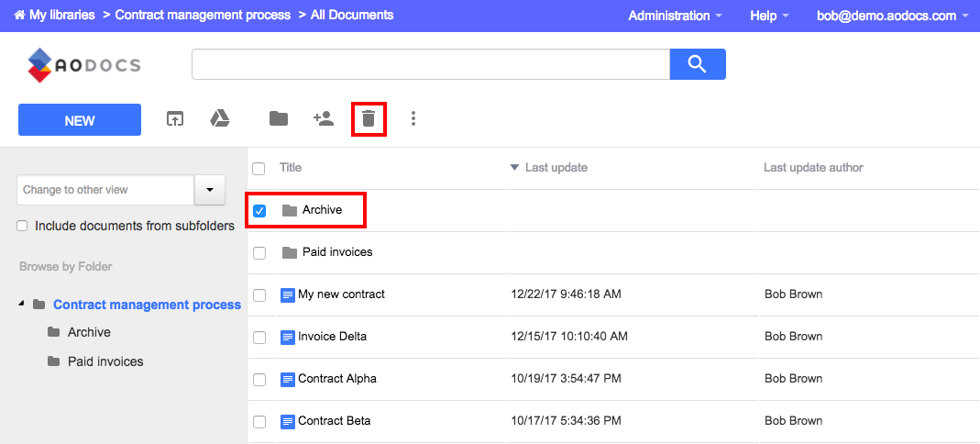Screen dimensions: 980x444
Task: Click the Archive folder icon in the list
Action: click(x=290, y=210)
